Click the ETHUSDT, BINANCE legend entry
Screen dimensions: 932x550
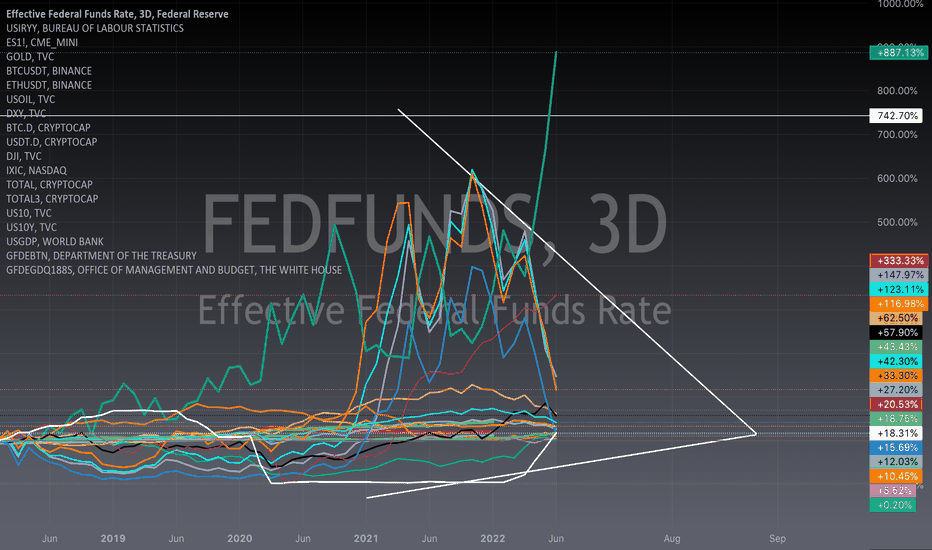point(49,85)
